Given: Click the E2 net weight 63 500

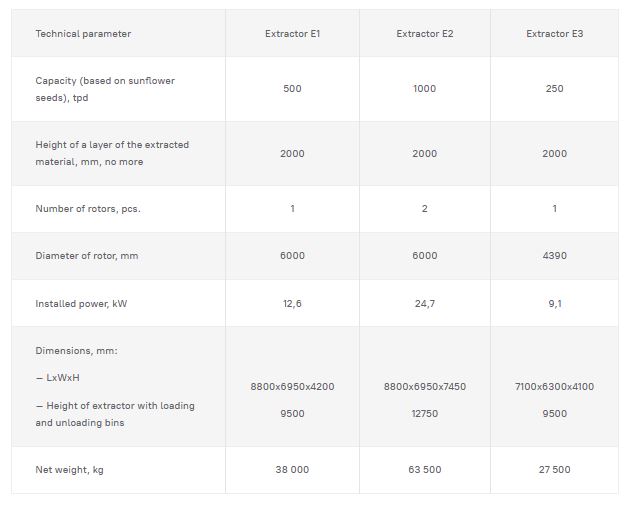Looking at the screenshot, I should coord(424,470).
